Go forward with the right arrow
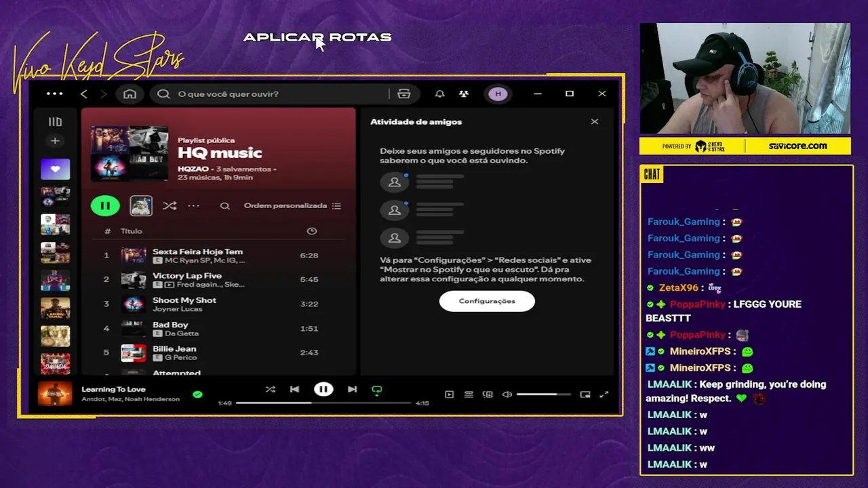 coord(103,94)
